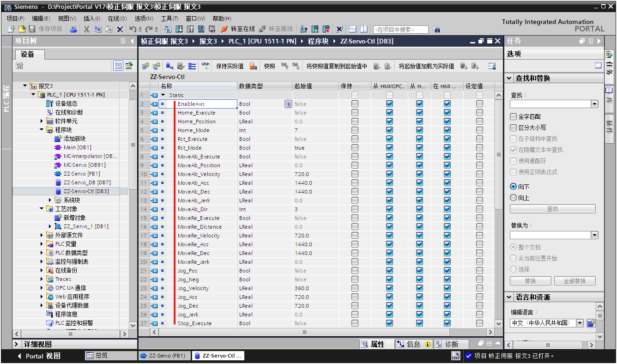This screenshot has height=364, width=617.
Task: Click the protect actual values barrel icon
Action: 253,66
